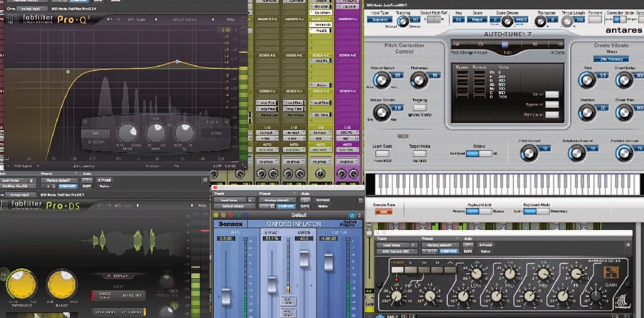Click Pro-DS Display button
The height and width of the screenshot is (318, 644).
(x=118, y=276)
